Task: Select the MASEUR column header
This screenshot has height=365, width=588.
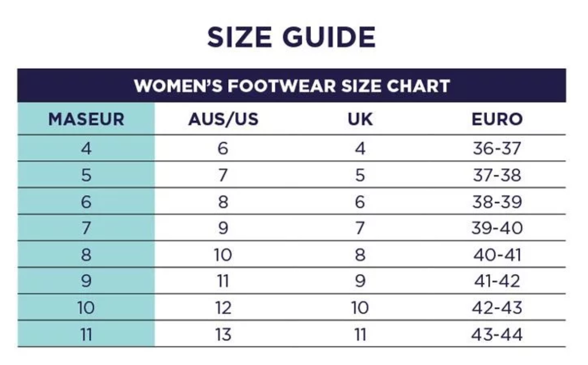Action: (x=86, y=119)
